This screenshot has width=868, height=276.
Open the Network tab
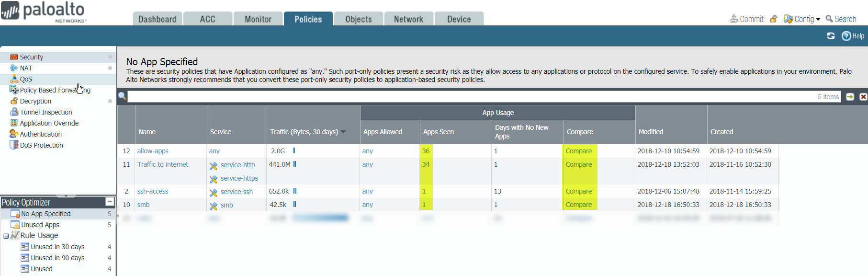click(409, 19)
